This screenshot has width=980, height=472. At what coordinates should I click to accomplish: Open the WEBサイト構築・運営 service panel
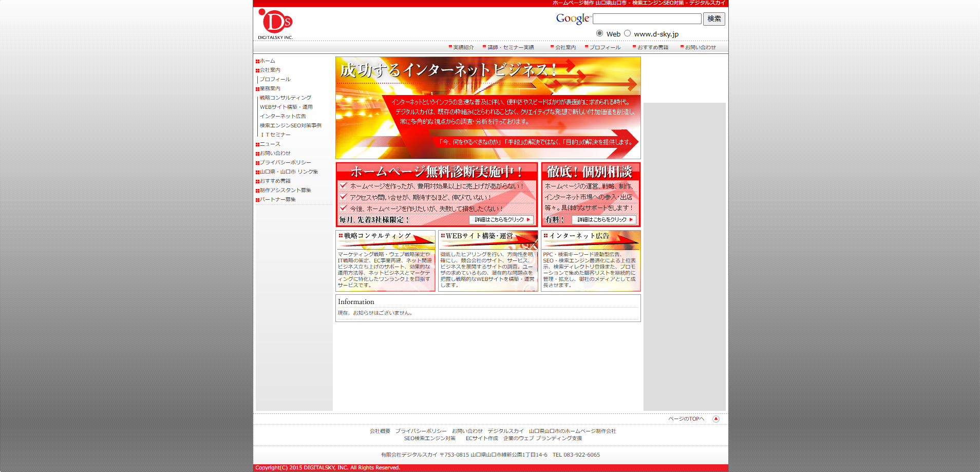tap(487, 261)
